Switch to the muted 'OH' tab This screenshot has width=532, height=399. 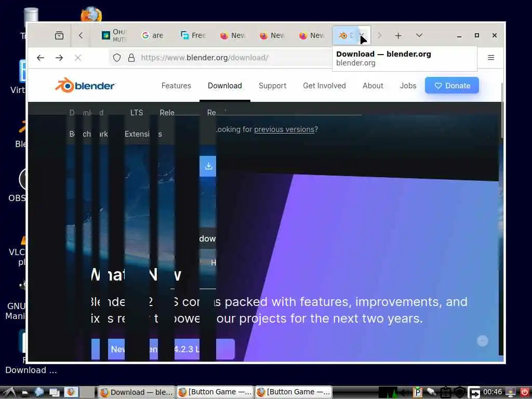pos(113,35)
